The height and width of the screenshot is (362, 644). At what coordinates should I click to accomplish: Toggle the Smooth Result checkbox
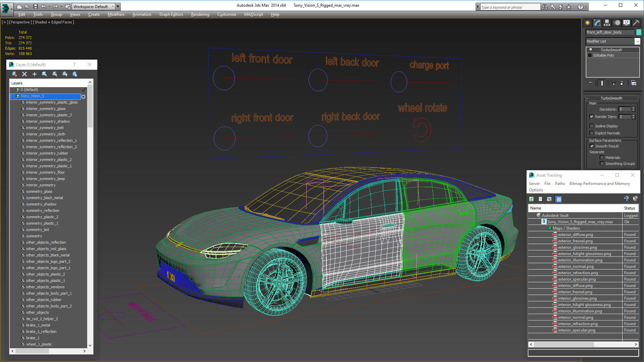[592, 146]
